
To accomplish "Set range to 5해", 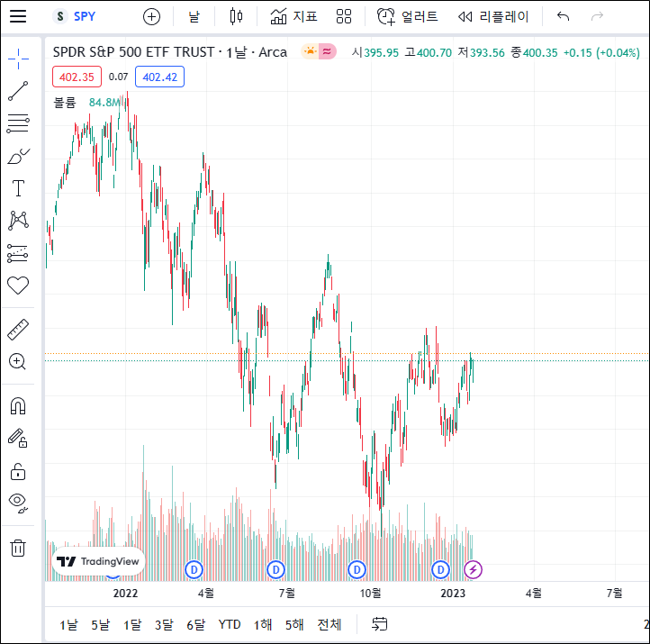I will pos(294,624).
